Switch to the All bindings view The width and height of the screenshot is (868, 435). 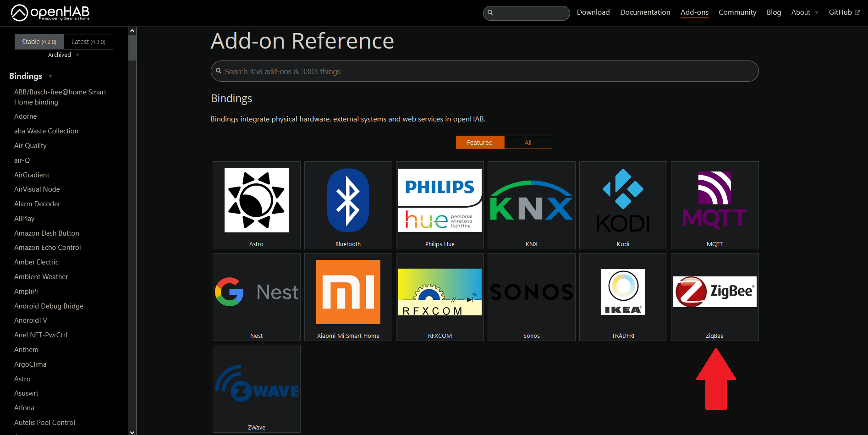(x=527, y=142)
